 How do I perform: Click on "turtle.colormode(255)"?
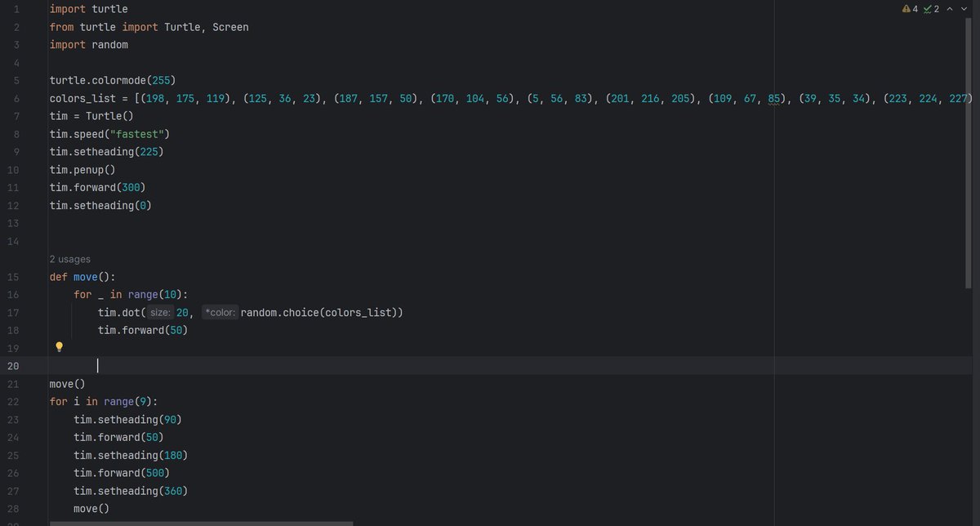point(113,81)
